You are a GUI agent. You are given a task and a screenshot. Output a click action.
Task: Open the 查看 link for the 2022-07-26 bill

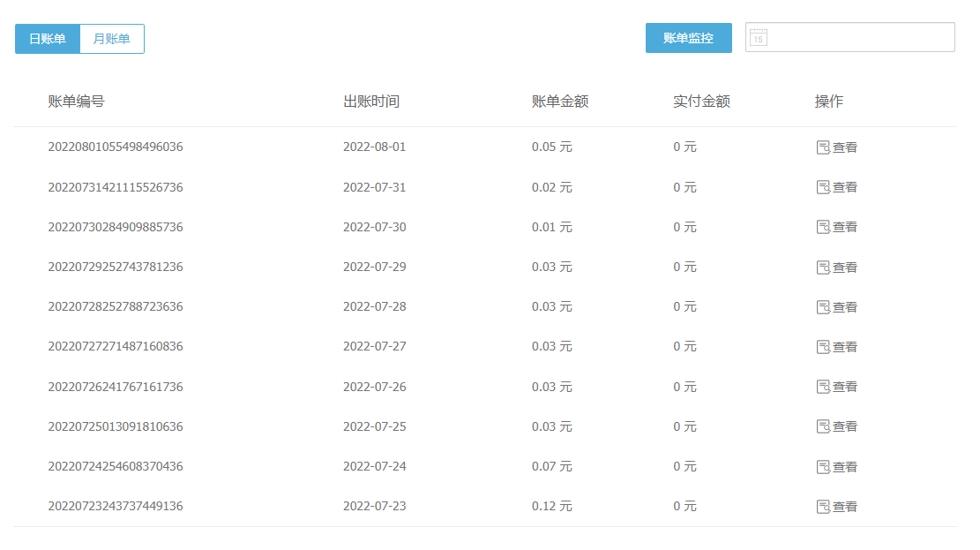844,386
